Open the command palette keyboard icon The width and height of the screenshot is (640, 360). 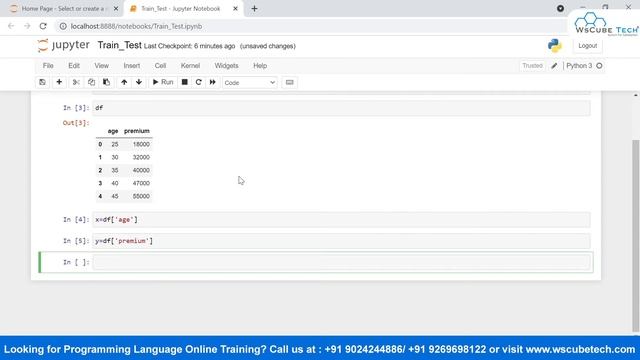[289, 82]
